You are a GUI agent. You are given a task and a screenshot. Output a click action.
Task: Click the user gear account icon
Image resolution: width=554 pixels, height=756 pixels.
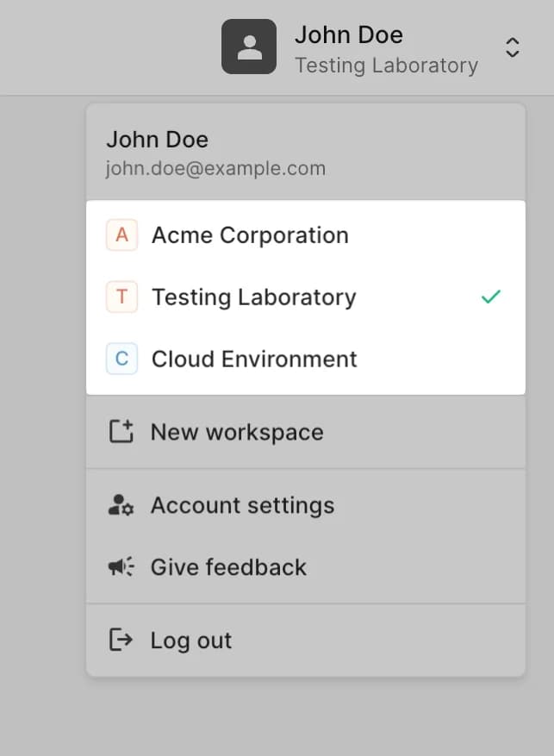tap(121, 505)
